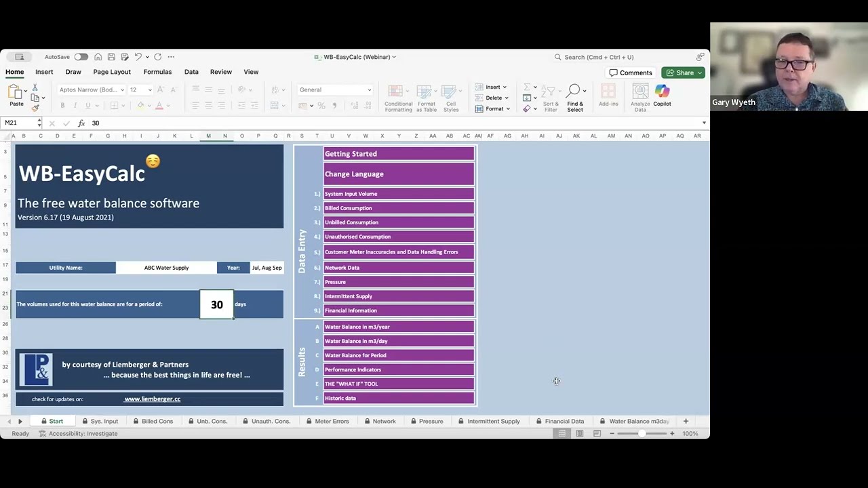Click the Share button

click(684, 73)
